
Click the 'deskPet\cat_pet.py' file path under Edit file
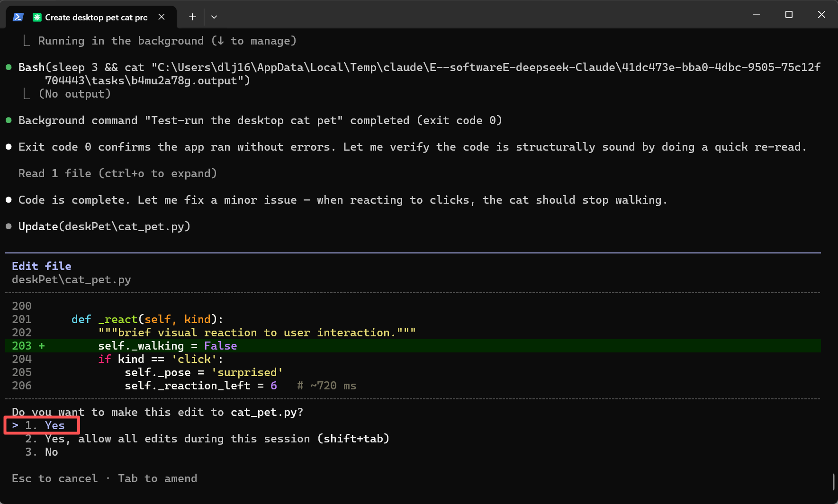click(x=72, y=279)
